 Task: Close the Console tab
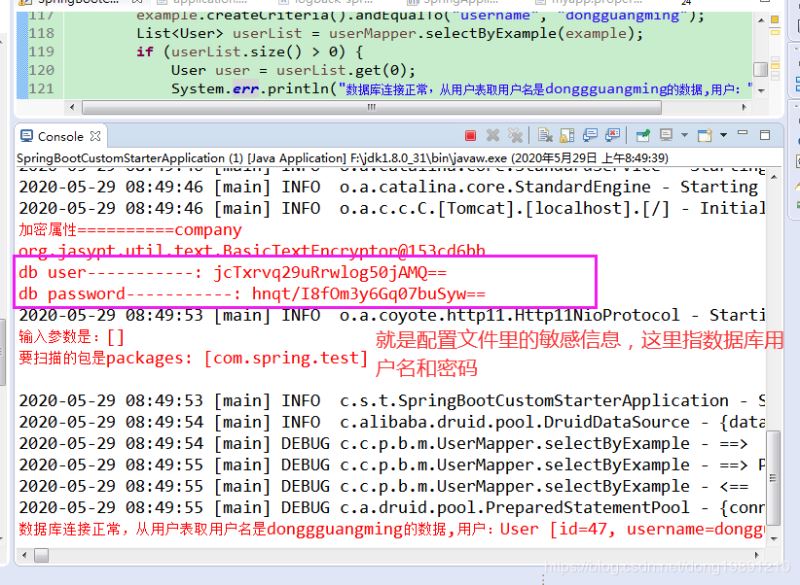(95, 136)
